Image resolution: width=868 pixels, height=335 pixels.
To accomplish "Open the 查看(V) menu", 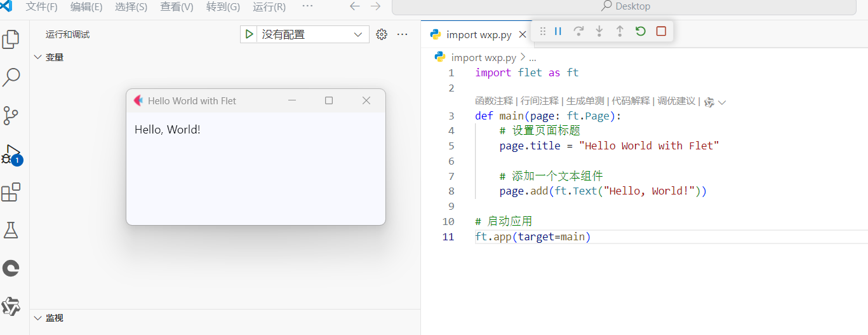I will 177,6.
